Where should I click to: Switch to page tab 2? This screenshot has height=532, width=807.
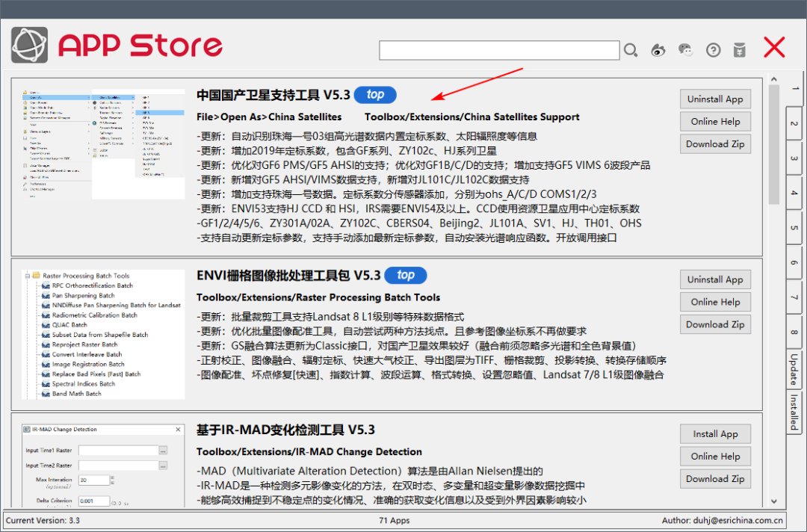794,123
